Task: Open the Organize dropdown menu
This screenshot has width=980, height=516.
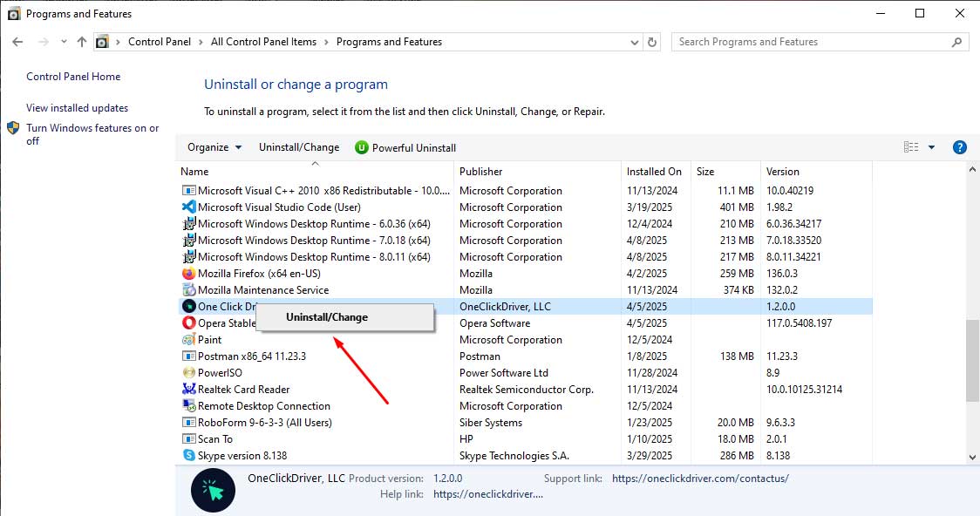Action: [214, 147]
